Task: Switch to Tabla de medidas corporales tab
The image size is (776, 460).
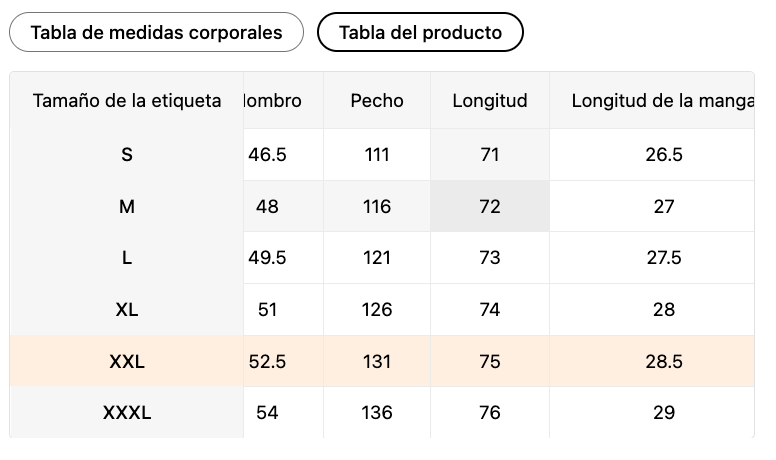Action: (156, 32)
